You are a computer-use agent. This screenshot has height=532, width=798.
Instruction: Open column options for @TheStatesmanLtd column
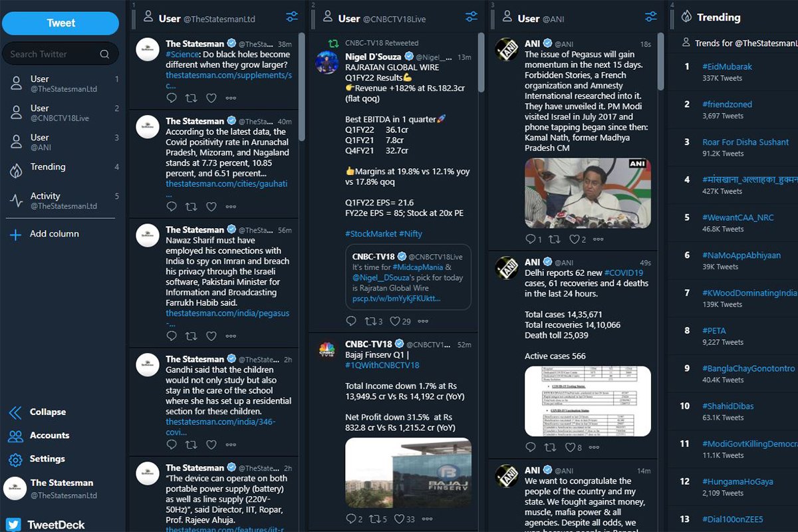click(291, 17)
